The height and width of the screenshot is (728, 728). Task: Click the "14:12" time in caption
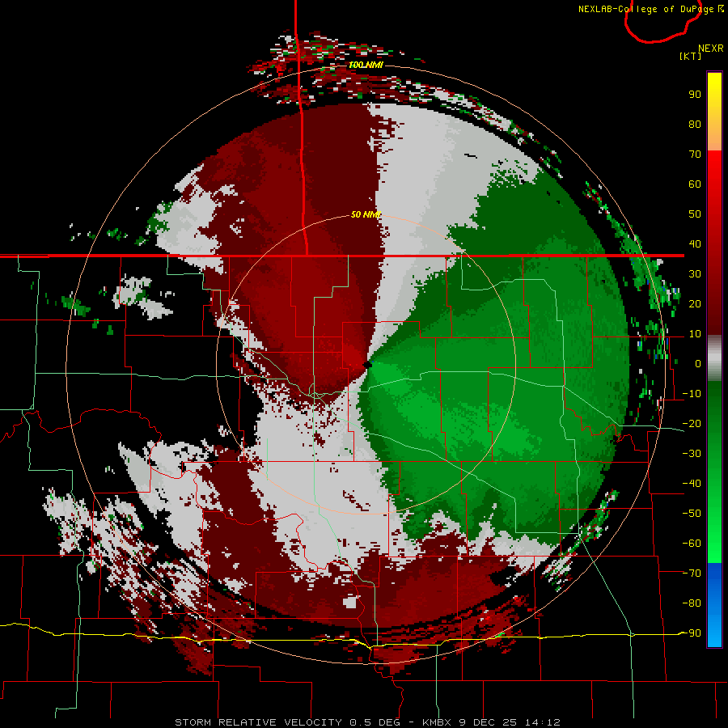click(542, 722)
